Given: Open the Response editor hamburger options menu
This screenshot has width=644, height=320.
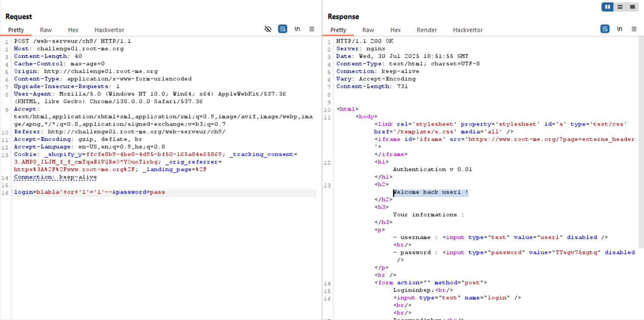Looking at the screenshot, I should click(634, 29).
